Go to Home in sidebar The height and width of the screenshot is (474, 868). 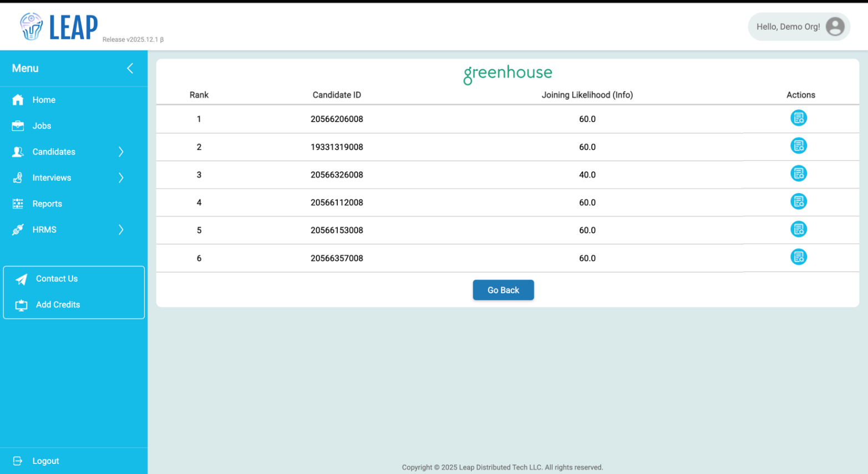43,100
